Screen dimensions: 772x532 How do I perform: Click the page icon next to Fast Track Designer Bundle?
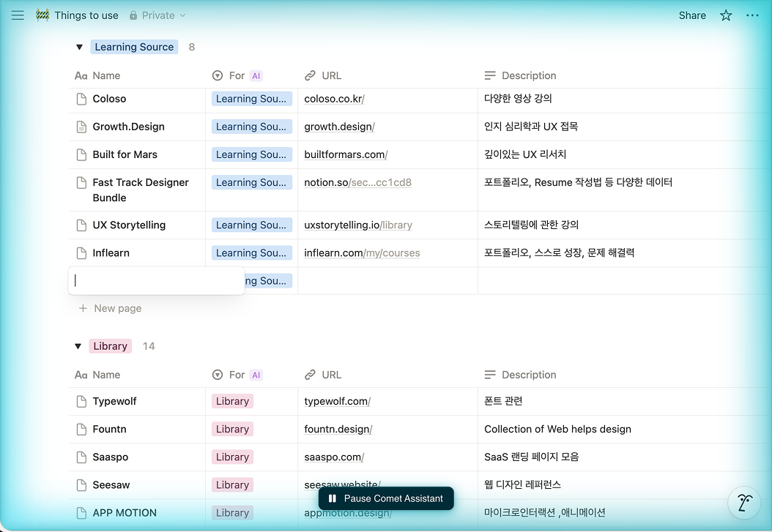coord(82,183)
